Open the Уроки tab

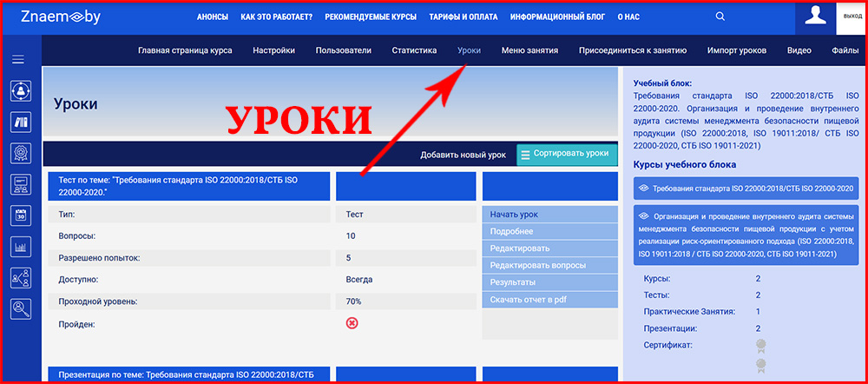(469, 50)
